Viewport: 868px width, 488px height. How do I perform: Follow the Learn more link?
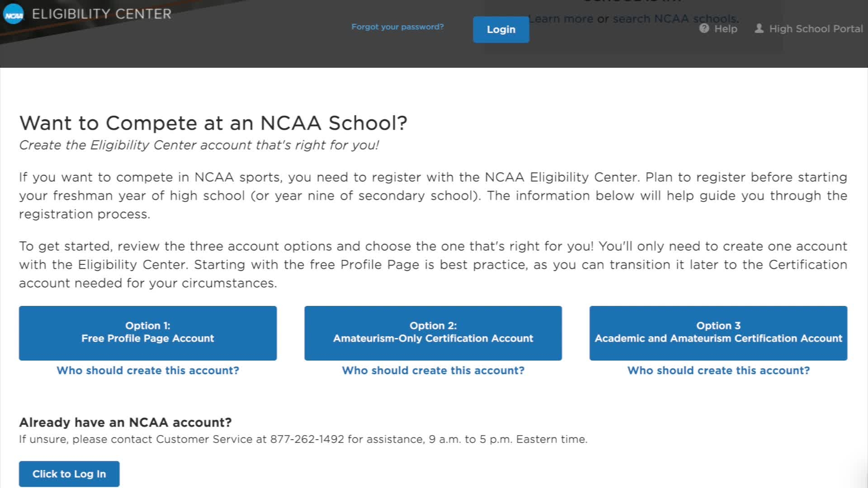561,19
